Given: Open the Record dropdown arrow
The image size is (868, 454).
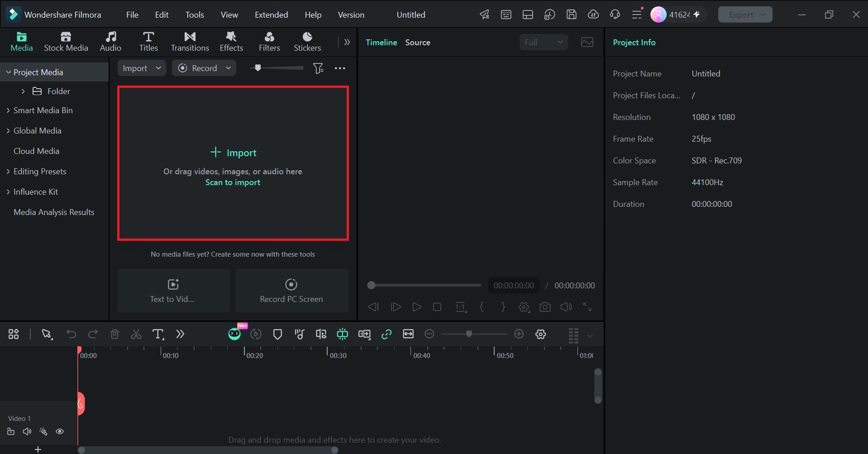Looking at the screenshot, I should 228,68.
